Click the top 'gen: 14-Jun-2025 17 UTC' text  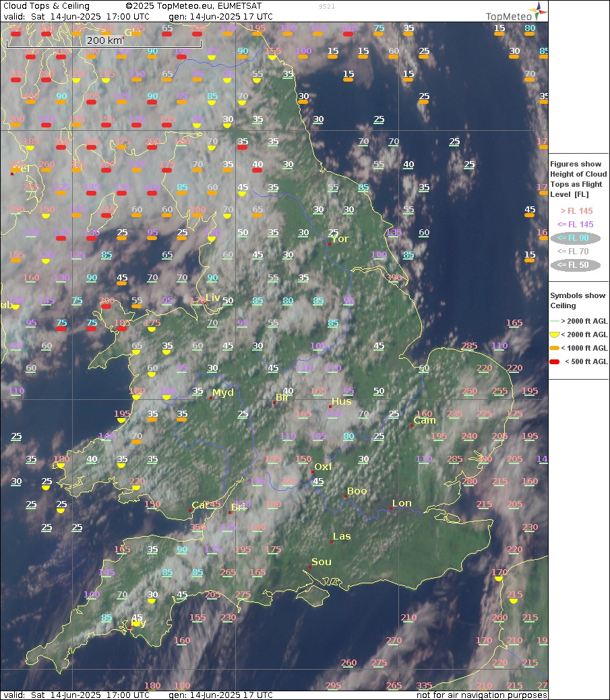tap(220, 16)
